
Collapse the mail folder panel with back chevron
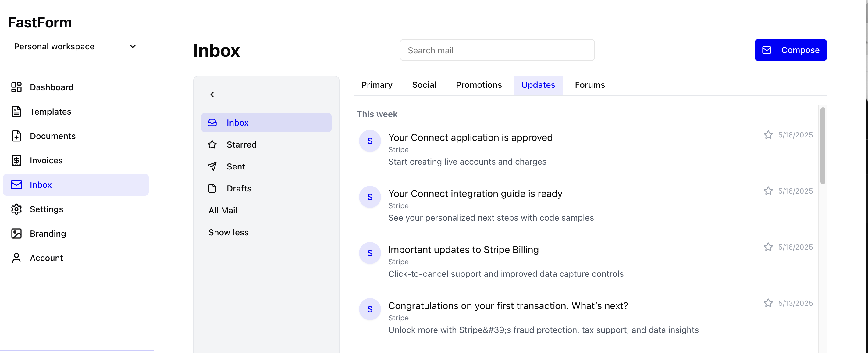click(212, 95)
